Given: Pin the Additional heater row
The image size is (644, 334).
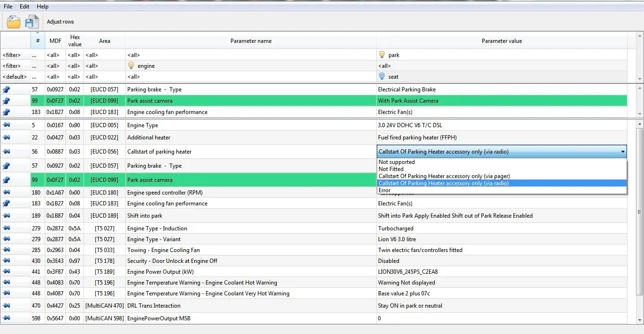Looking at the screenshot, I should pos(7,138).
